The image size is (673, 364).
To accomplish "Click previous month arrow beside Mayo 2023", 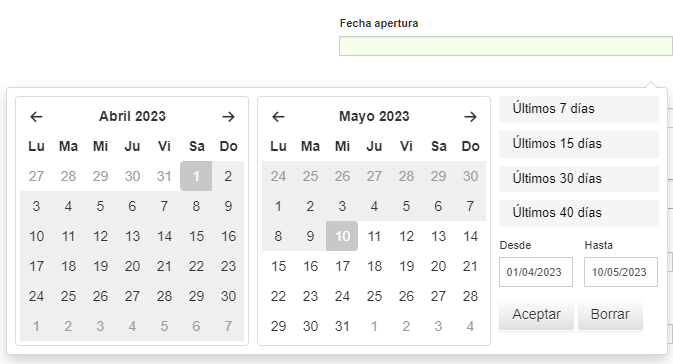I will (x=279, y=116).
